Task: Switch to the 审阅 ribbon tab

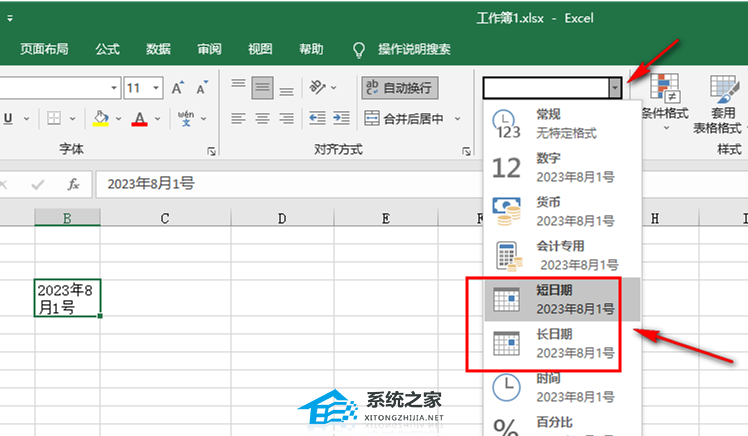Action: [x=209, y=49]
